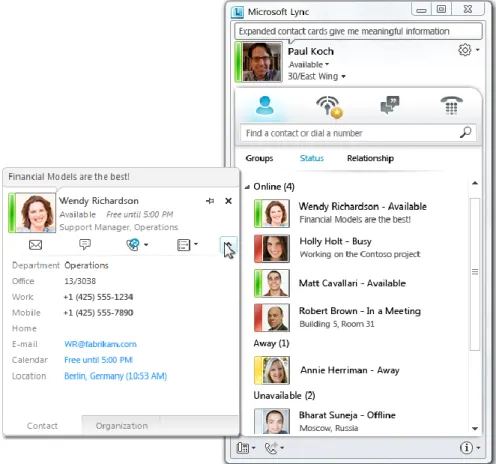Close Wendy Richardson's contact card
496x464 pixels.
(x=228, y=201)
